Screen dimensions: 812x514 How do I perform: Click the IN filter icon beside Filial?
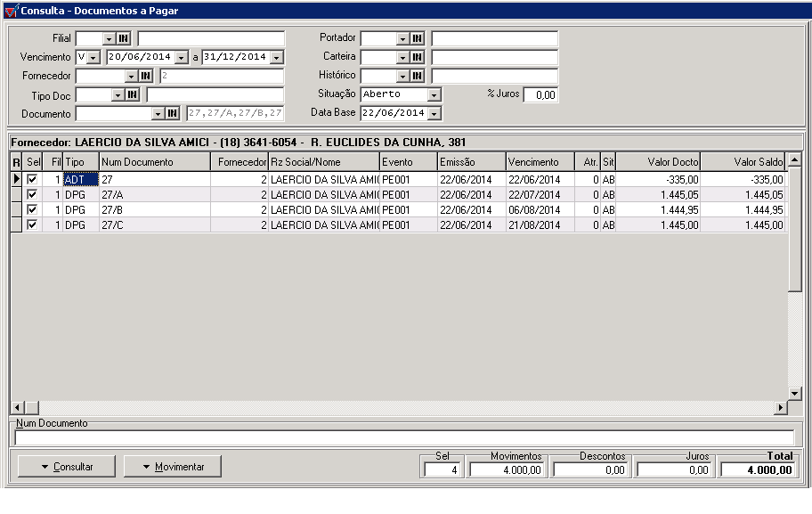pos(124,38)
